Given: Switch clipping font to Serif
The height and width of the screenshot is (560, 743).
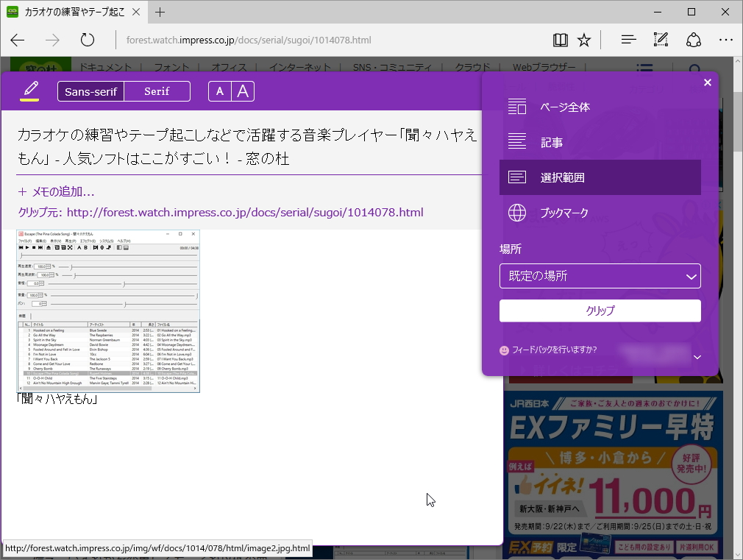Looking at the screenshot, I should point(157,91).
